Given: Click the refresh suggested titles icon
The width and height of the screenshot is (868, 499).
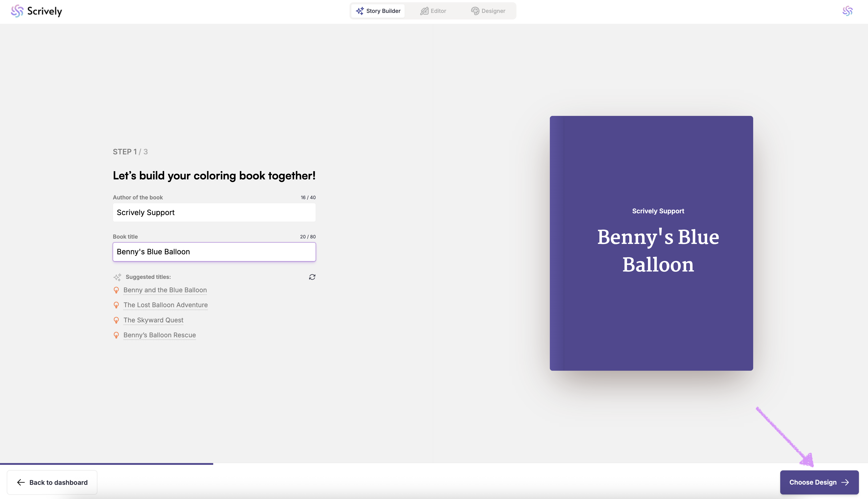Looking at the screenshot, I should pyautogui.click(x=312, y=277).
